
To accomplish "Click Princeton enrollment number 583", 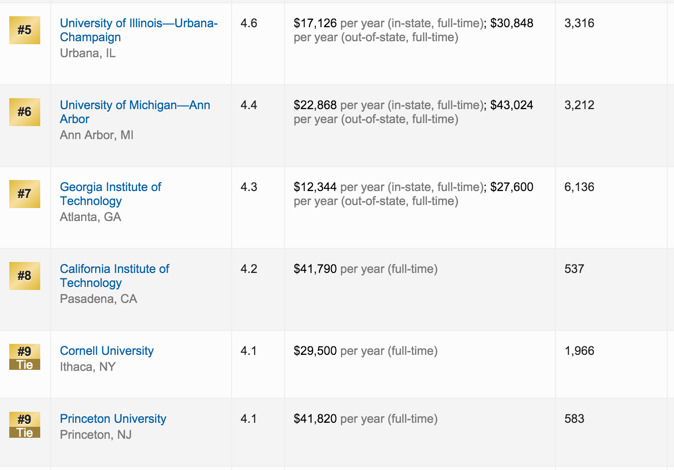I will [x=574, y=419].
